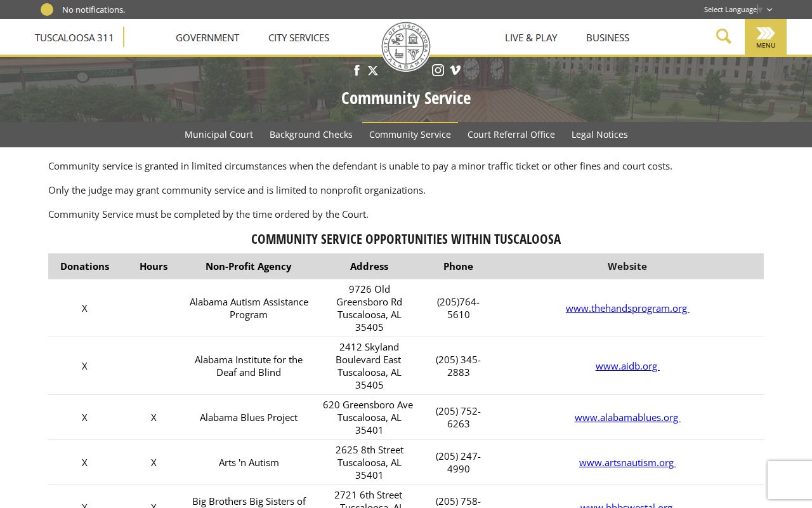Open the Select Language dropdown
This screenshot has width=812, height=508.
click(x=738, y=10)
